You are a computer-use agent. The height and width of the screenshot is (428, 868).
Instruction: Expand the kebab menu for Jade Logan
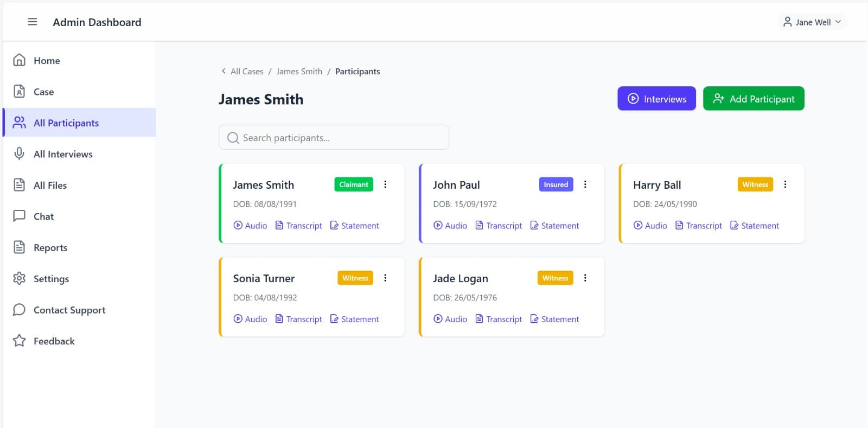coord(585,278)
